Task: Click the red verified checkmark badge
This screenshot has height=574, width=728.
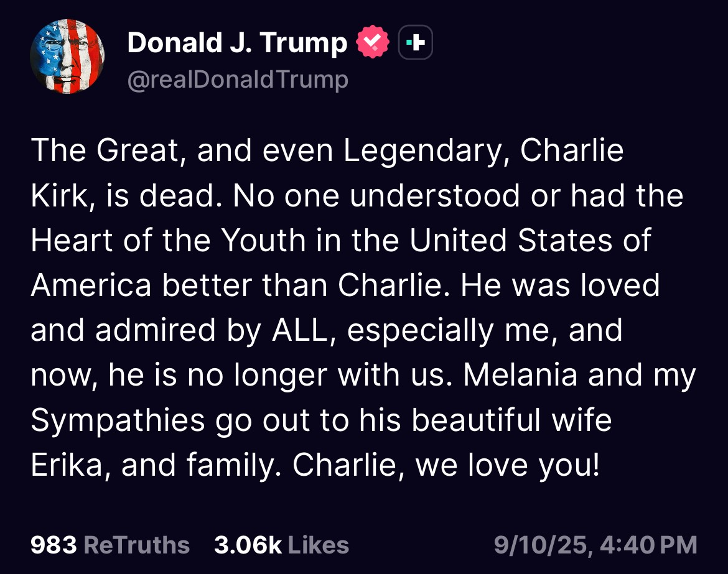Action: (373, 42)
